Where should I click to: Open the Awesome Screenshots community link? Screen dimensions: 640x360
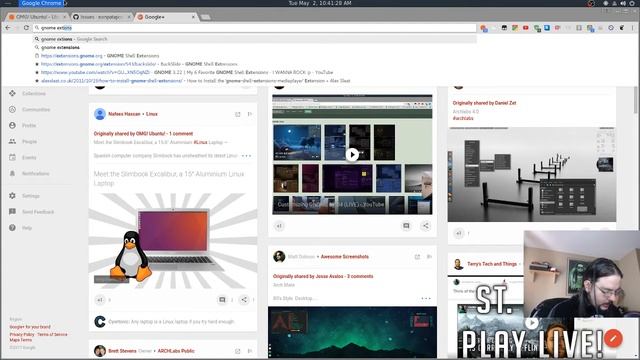pos(344,257)
